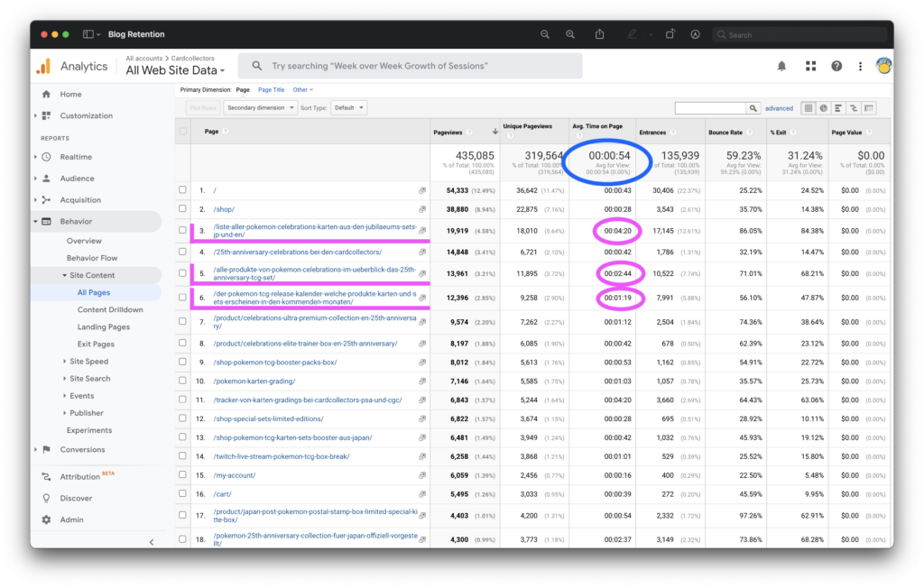The height and width of the screenshot is (588, 924).
Task: Sort by Avg. Time on Page column header
Action: (597, 126)
